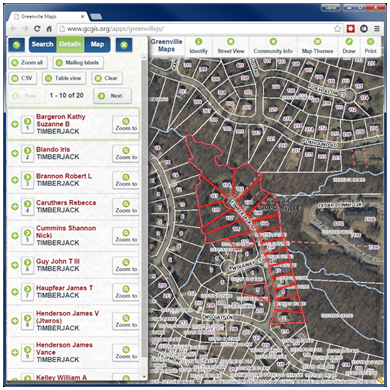This screenshot has width=390, height=390.
Task: Bookmark page with star icon
Action: pyautogui.click(x=337, y=29)
